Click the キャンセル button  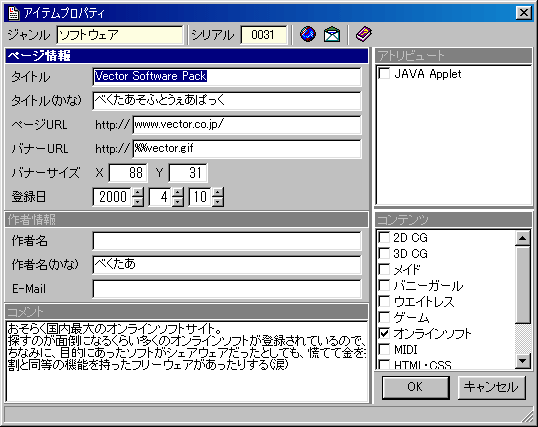click(491, 387)
